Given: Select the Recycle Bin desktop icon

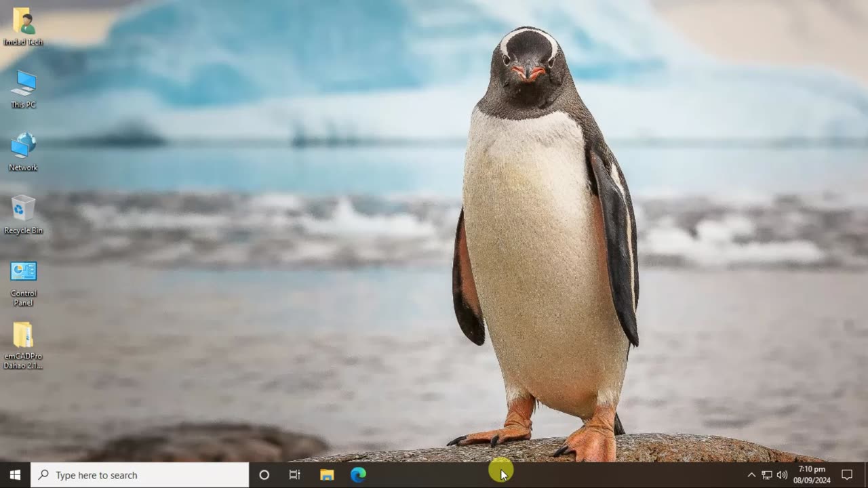Looking at the screenshot, I should [x=23, y=215].
